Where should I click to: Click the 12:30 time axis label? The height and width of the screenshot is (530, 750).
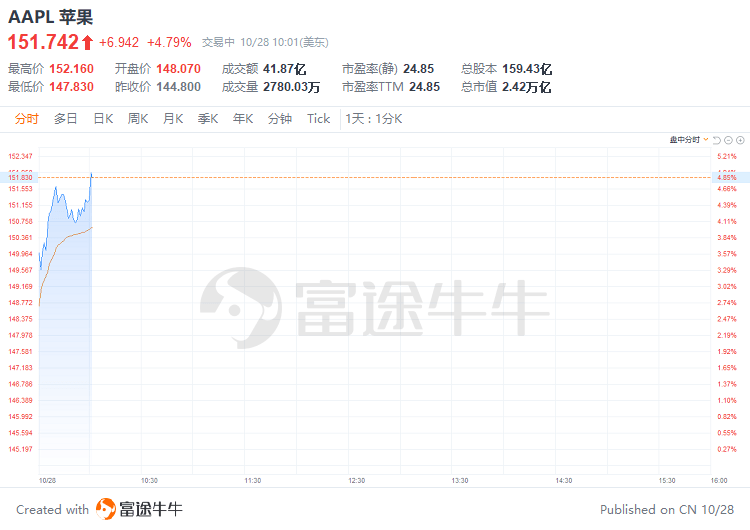356,480
